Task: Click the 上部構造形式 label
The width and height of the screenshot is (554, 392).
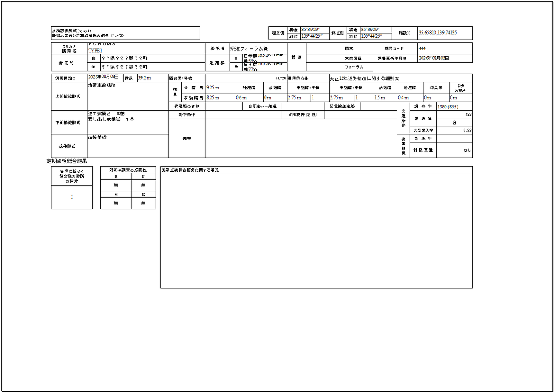Action: pos(69,96)
